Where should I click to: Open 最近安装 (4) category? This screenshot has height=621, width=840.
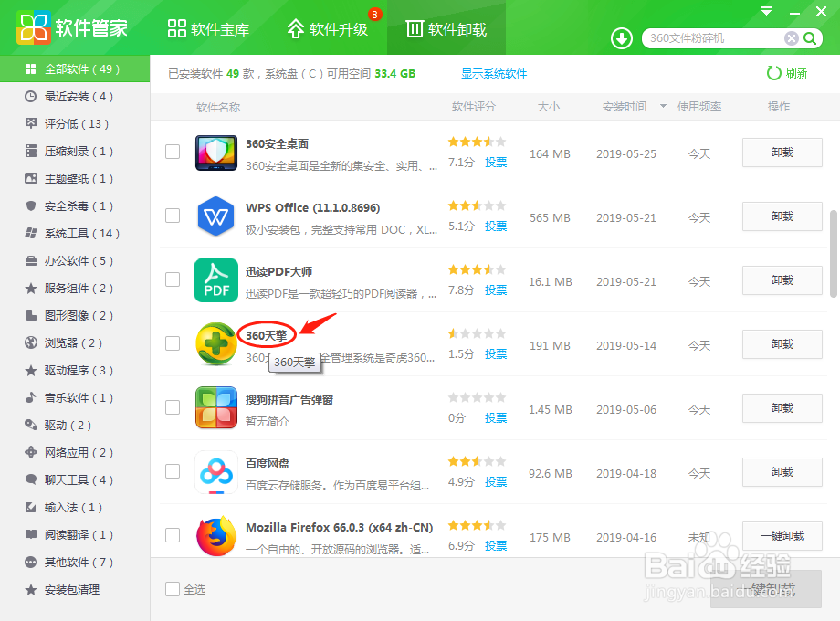[x=75, y=97]
